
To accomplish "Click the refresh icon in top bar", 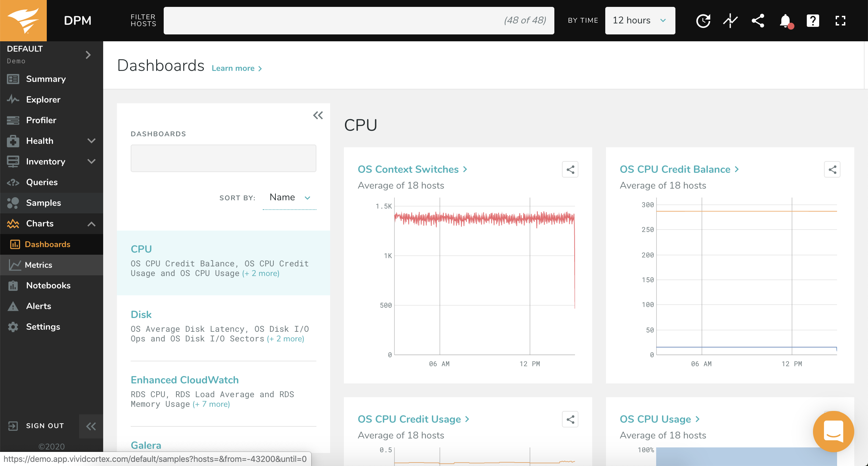I will coord(703,21).
